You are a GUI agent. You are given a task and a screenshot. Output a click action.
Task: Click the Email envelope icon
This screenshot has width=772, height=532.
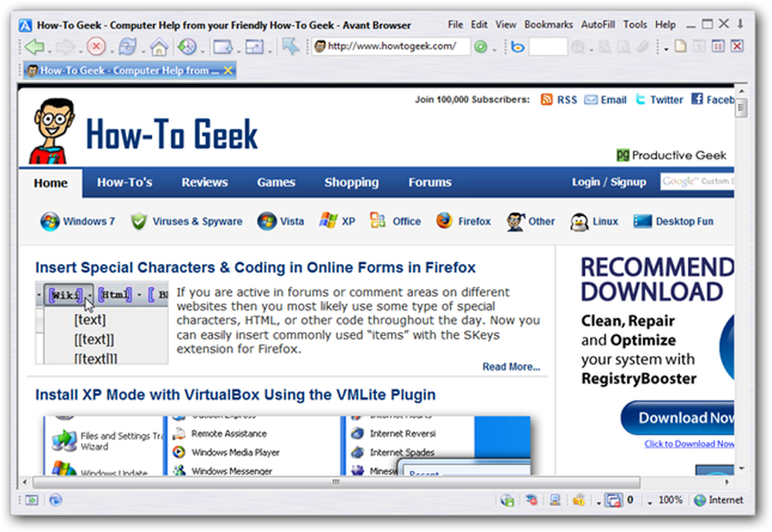pos(591,100)
